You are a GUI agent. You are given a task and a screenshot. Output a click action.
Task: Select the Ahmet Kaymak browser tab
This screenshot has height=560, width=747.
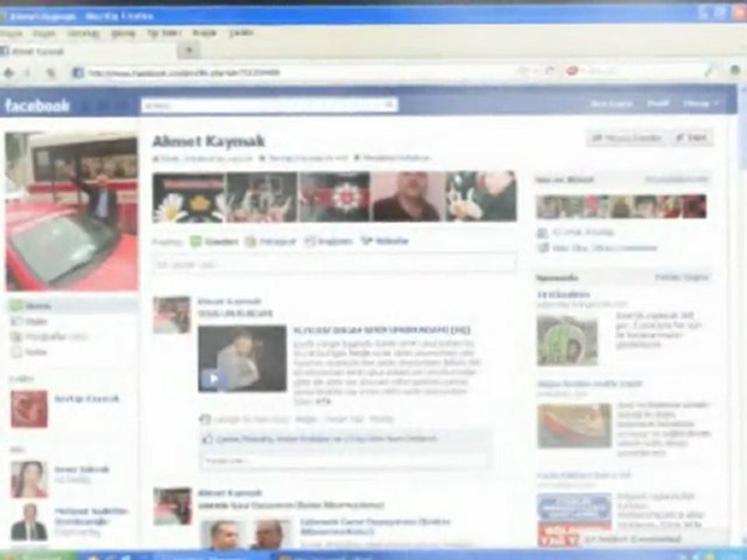88,51
